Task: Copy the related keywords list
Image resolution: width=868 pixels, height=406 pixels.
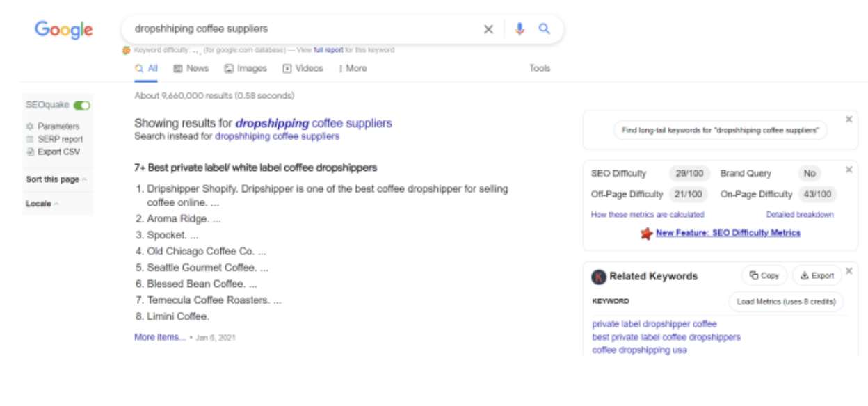Action: pos(764,275)
